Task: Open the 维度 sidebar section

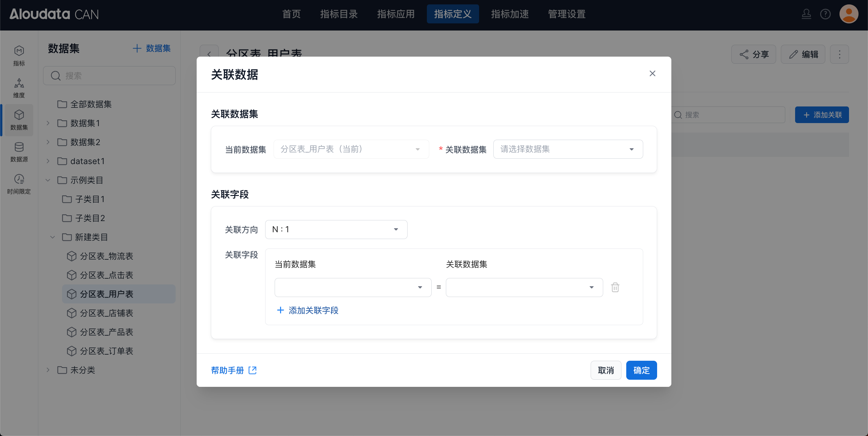Action: pyautogui.click(x=19, y=88)
